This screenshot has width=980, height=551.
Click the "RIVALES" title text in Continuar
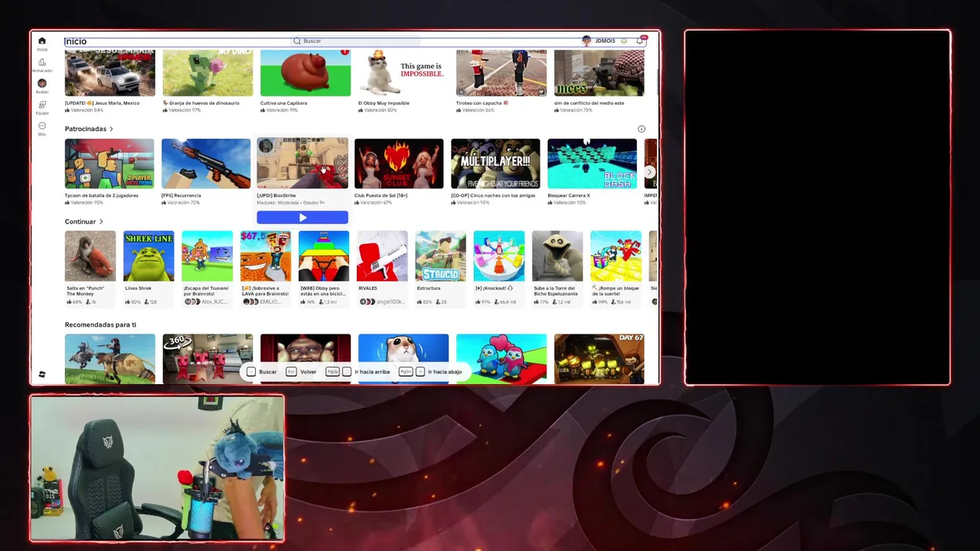[x=367, y=289]
